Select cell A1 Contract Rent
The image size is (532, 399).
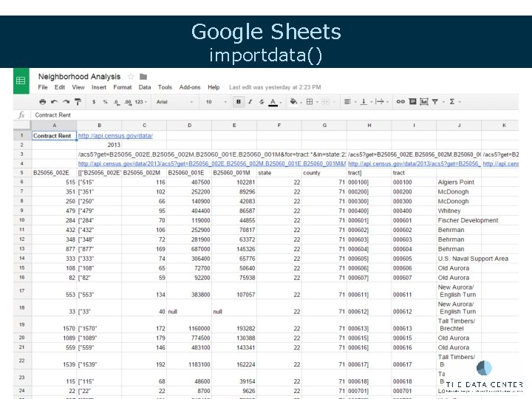point(54,136)
